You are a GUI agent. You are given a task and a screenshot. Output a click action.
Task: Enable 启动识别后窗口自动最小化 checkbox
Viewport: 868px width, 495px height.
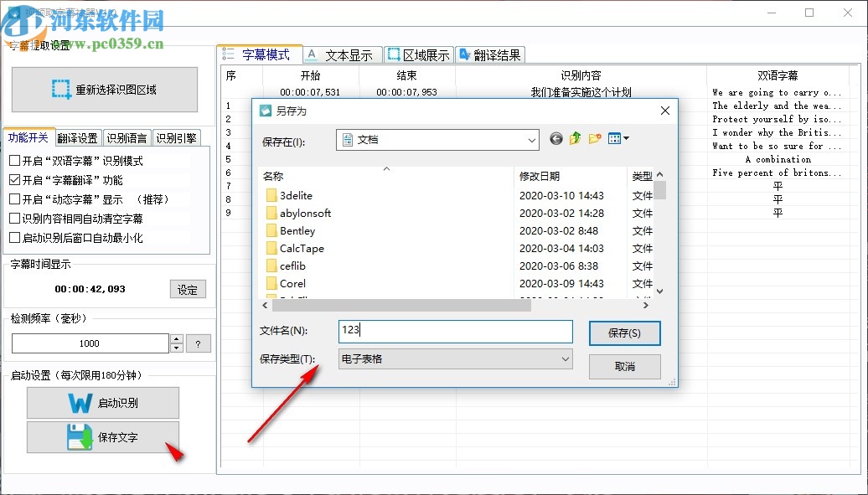coord(14,238)
